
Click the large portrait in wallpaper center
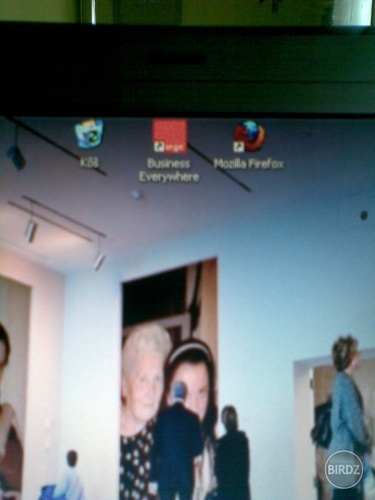[169, 378]
